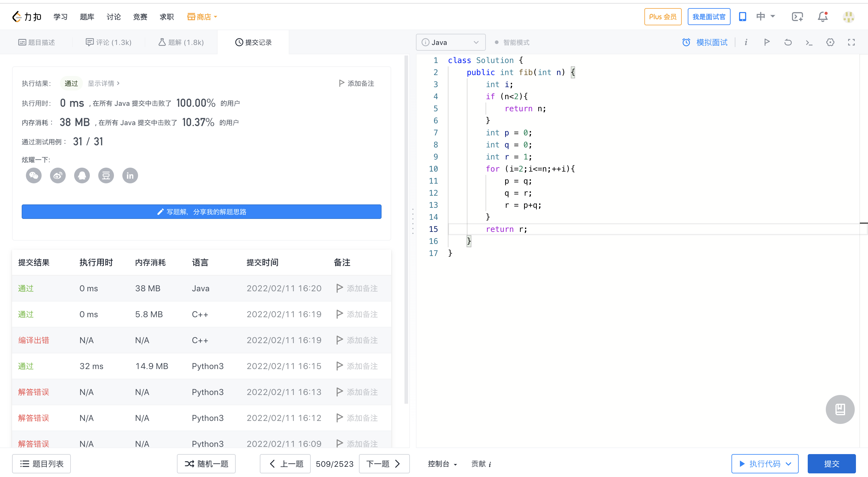Image resolution: width=868 pixels, height=477 pixels.
Task: Click the LeetCode 力扣 logo
Action: (27, 17)
